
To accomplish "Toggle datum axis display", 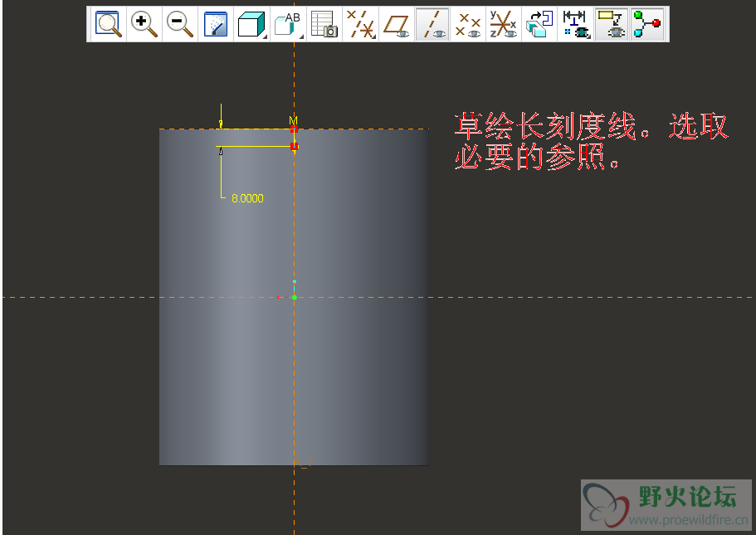I will click(432, 24).
